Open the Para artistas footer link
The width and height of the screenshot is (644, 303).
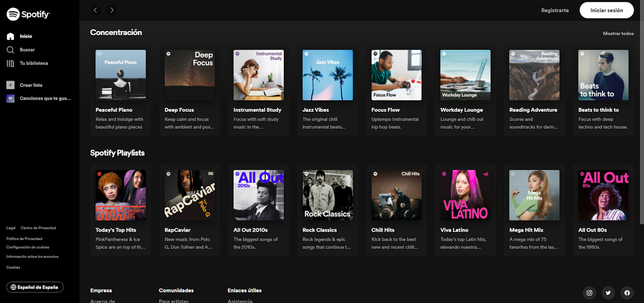pos(174,301)
